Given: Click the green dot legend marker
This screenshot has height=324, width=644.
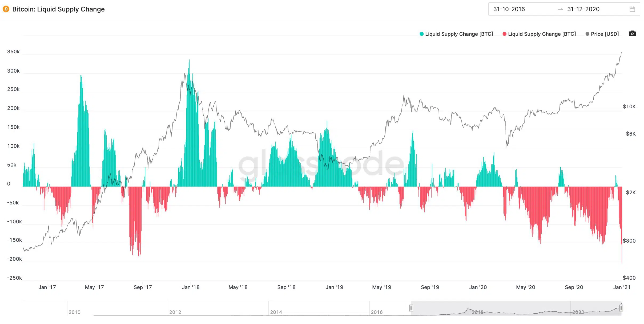Looking at the screenshot, I should click(x=421, y=34).
